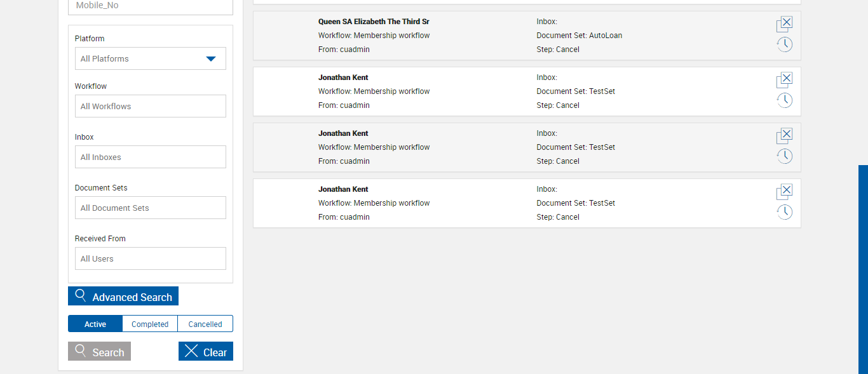Screen dimensions: 868x374
Task: Click cancel icon on last Jonathan Kent row
Action: coord(785,192)
